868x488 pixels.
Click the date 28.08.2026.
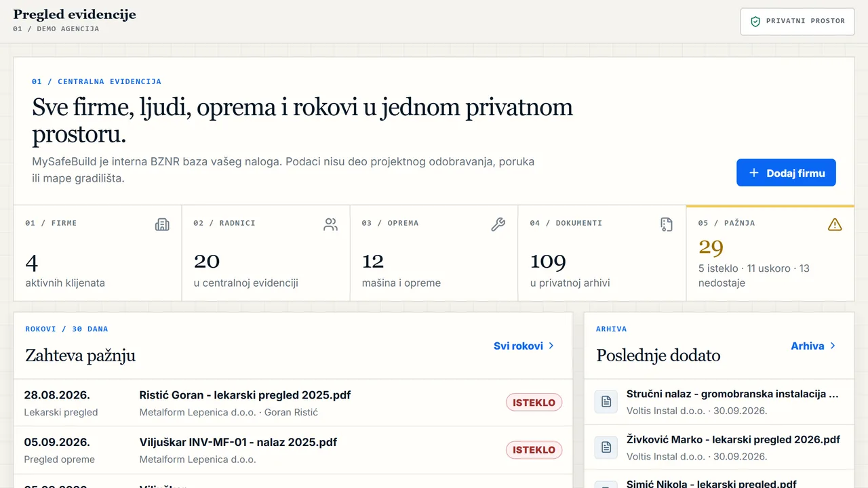[x=57, y=395]
